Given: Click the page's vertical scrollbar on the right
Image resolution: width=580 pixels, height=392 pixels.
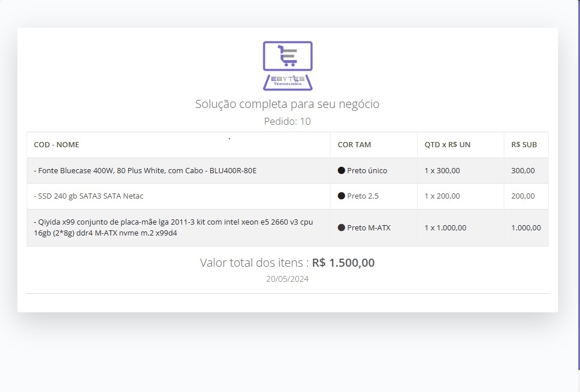Looking at the screenshot, I should 579,185.
